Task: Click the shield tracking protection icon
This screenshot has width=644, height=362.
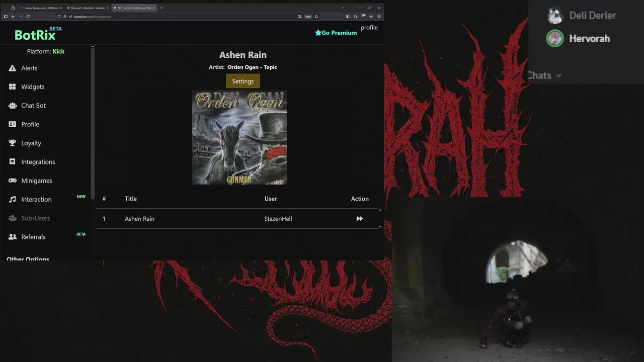Action: tap(59, 17)
